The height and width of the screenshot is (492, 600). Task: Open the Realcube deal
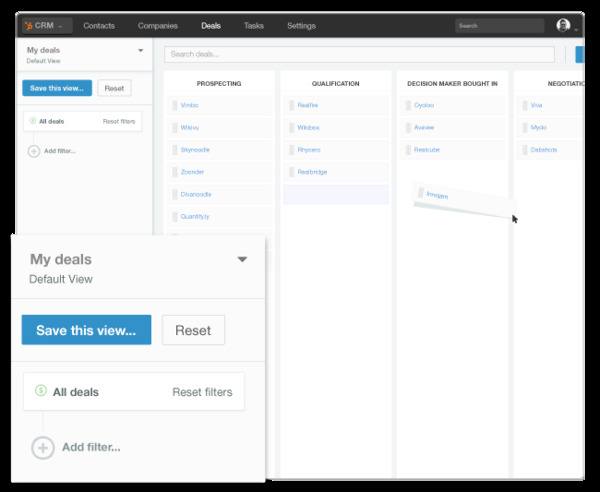[x=427, y=150]
